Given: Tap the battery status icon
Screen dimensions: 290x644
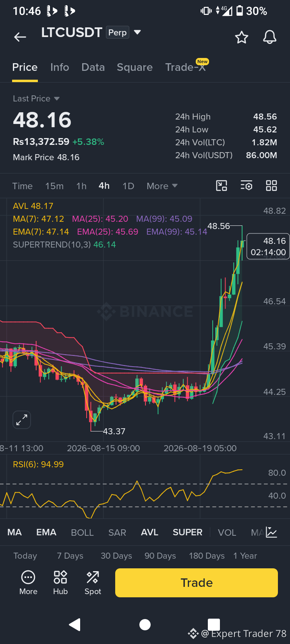Looking at the screenshot, I should 240,11.
